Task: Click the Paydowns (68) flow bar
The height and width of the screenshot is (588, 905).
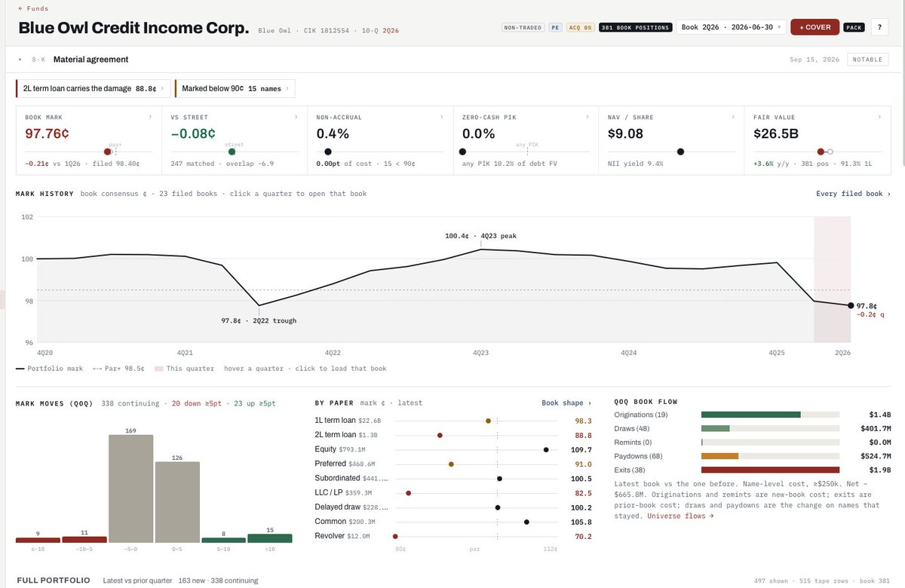Action: pyautogui.click(x=770, y=456)
